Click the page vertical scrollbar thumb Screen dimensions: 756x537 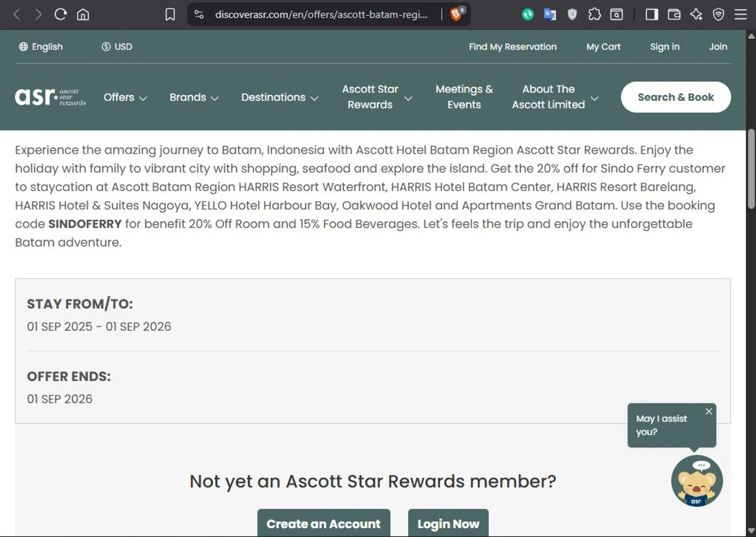[751, 169]
